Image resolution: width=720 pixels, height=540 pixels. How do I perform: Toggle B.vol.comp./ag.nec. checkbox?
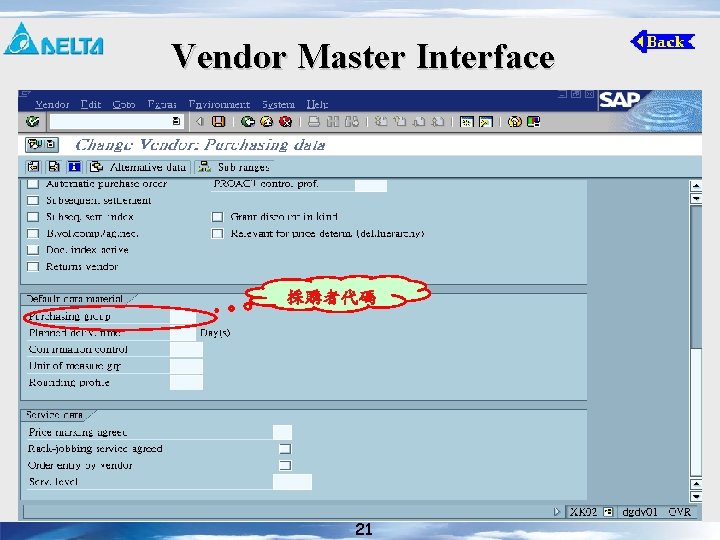[x=33, y=234]
